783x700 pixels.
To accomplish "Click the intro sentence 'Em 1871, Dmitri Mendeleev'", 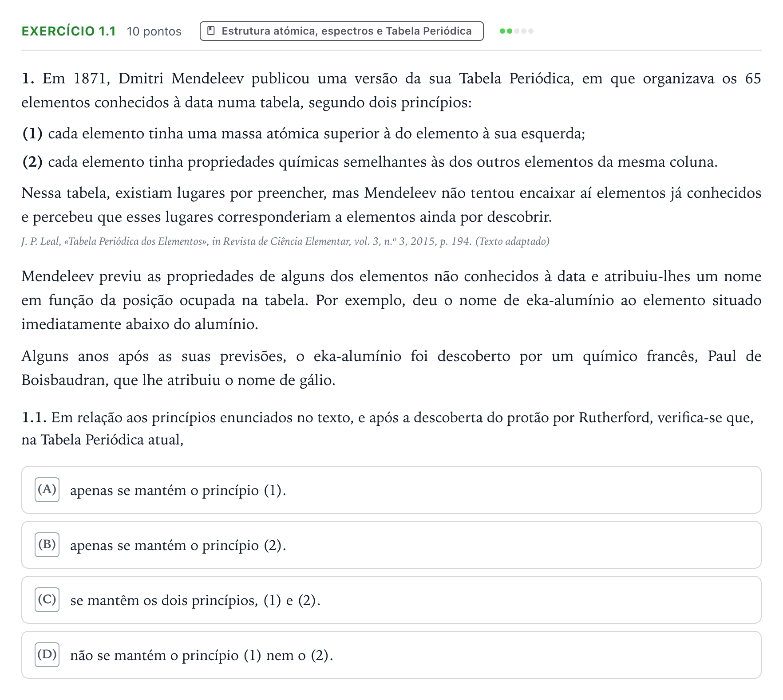I will coord(391,90).
